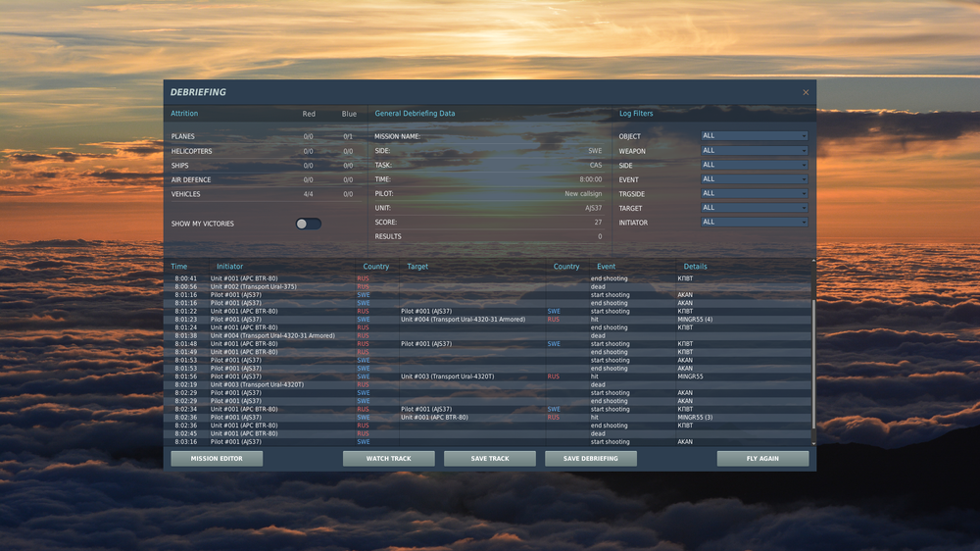Select the 8:02:36 APC BTR-80 hit row
This screenshot has width=980, height=551.
(x=489, y=417)
